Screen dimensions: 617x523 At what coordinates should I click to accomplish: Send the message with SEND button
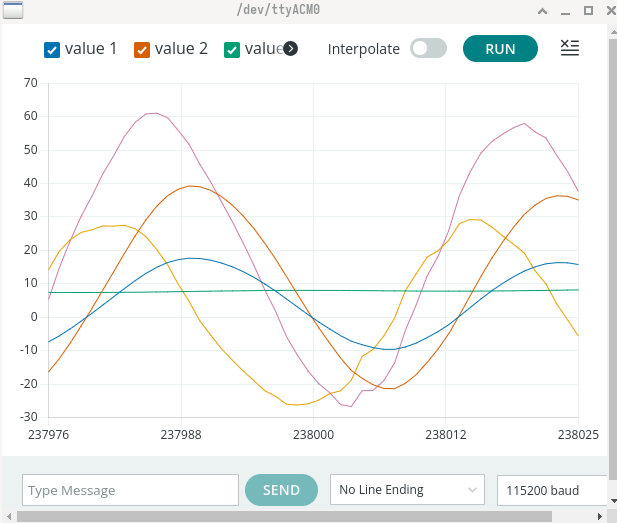[281, 490]
